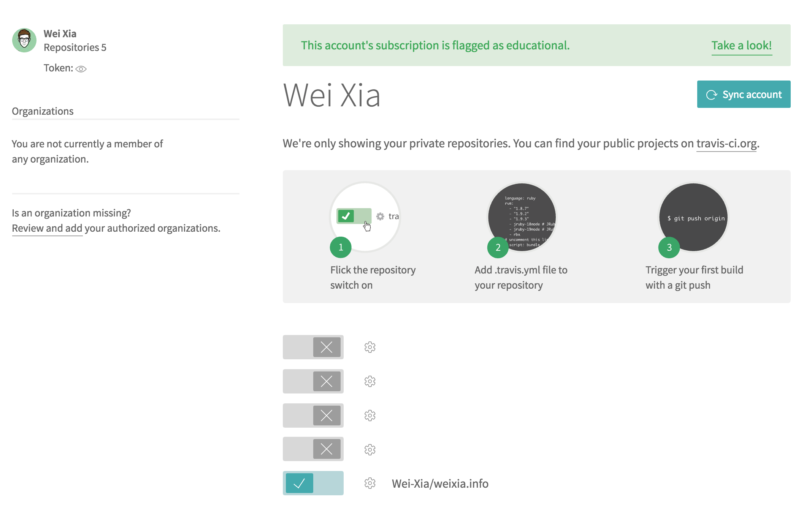Enable the third repository switch
Image resolution: width=812 pixels, height=512 pixels.
(313, 416)
